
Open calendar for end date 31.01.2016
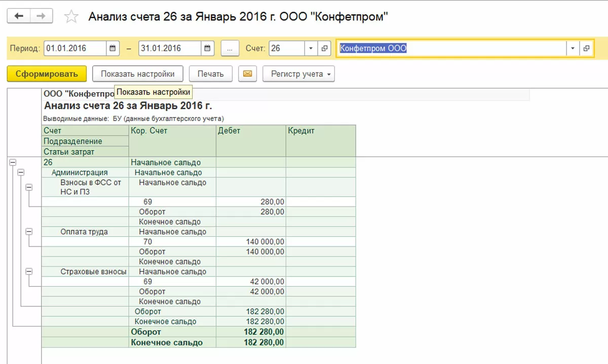click(x=207, y=49)
